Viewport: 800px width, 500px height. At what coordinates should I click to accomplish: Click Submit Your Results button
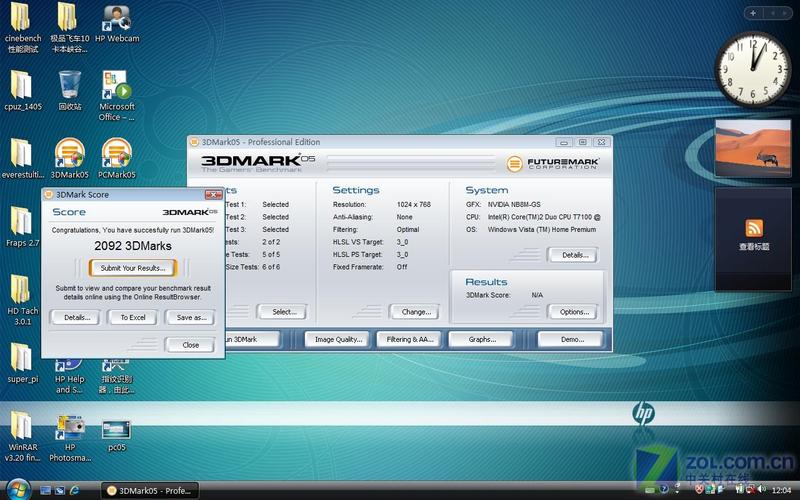tap(133, 268)
